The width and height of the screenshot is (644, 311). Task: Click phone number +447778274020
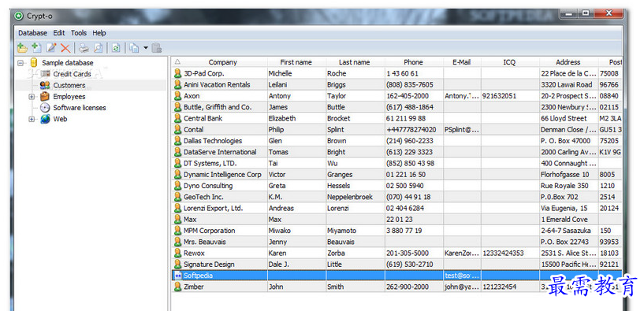(411, 129)
